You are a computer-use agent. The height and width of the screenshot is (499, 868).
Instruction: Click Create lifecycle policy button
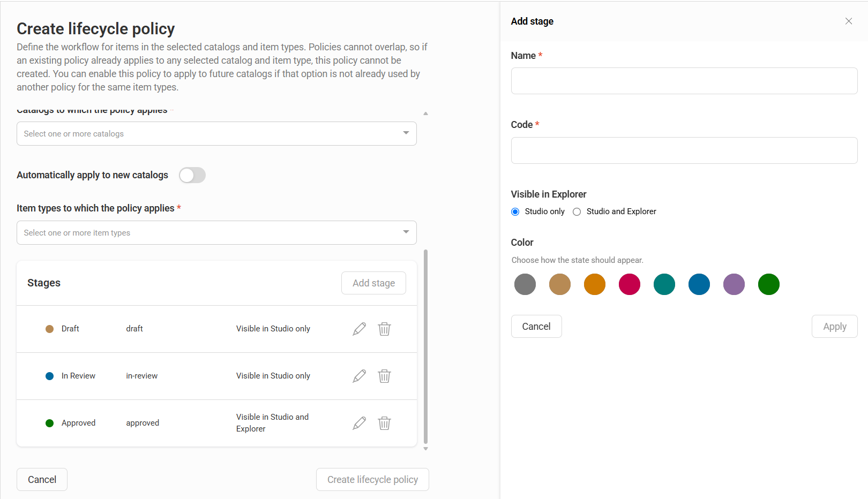coord(372,480)
